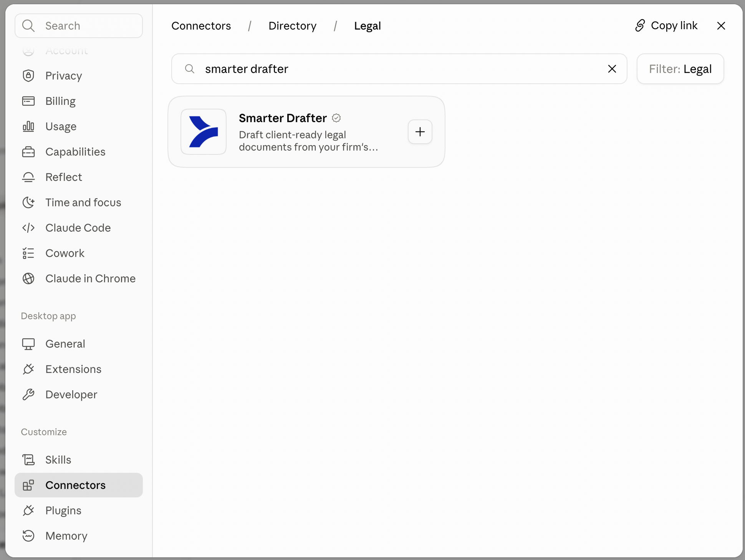
Task: Click the Copy link chain icon
Action: [x=640, y=26]
